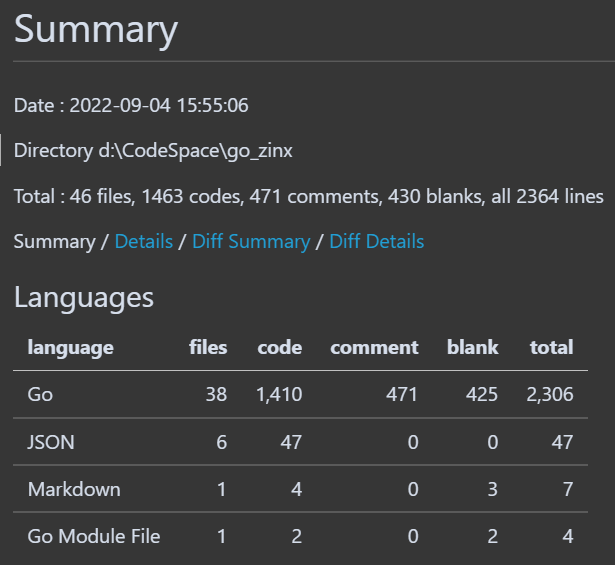The height and width of the screenshot is (565, 615).
Task: Select the Go language row name
Action: pyautogui.click(x=40, y=395)
